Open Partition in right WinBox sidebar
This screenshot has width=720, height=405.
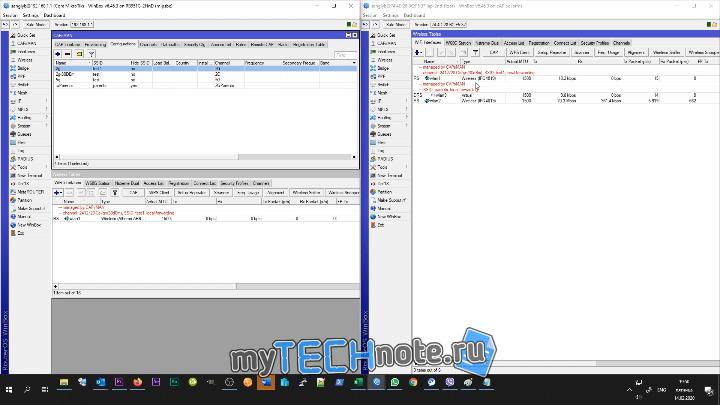(x=385, y=192)
